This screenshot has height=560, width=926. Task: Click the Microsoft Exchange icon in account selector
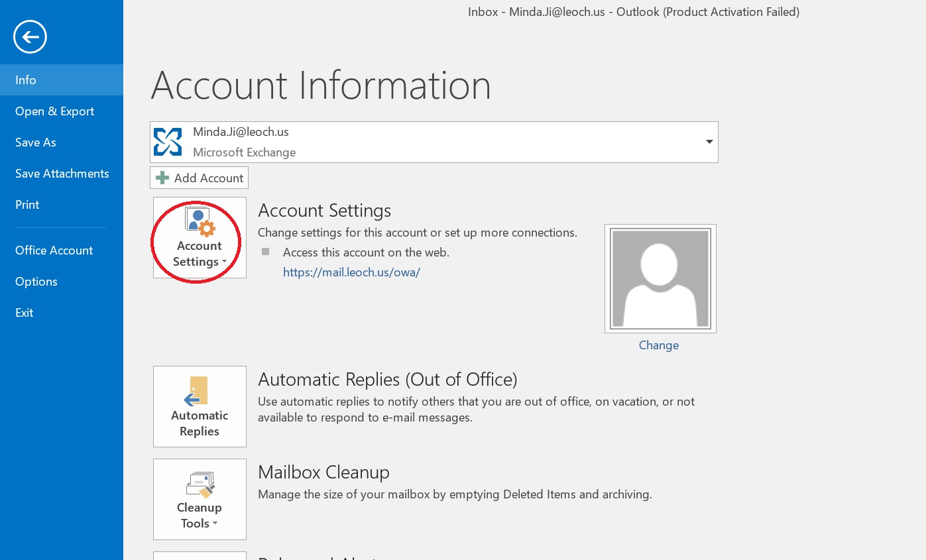(x=168, y=142)
